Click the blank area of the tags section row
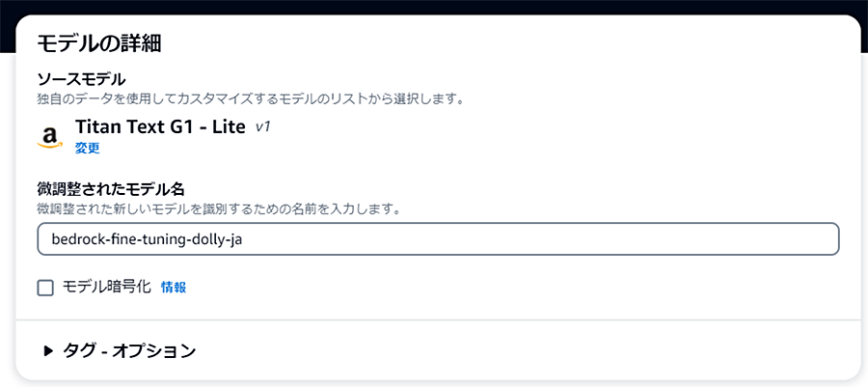Image resolution: width=868 pixels, height=387 pixels. coord(526,350)
